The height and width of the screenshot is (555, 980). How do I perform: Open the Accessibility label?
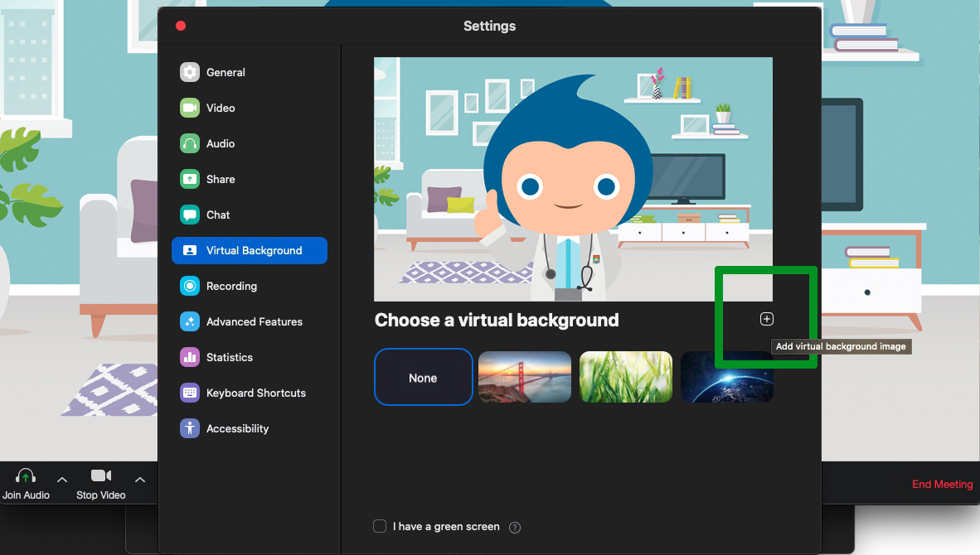[x=237, y=428]
